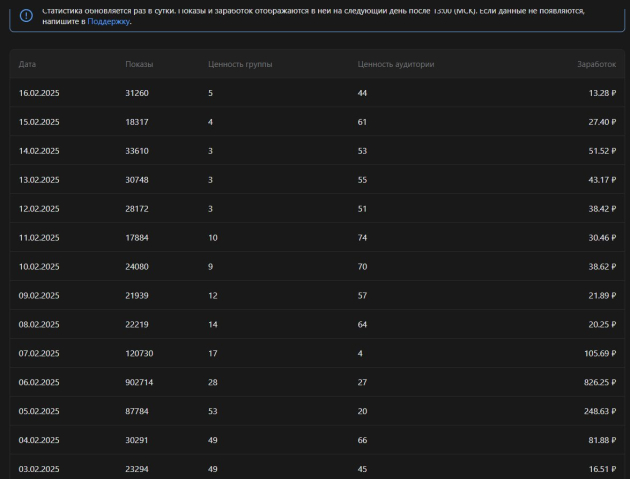Click the impressions value 24080

pos(137,267)
